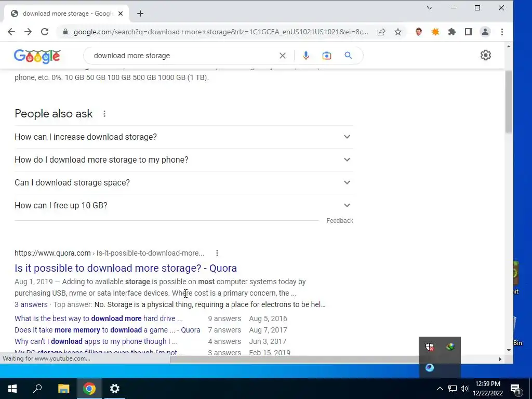Click the Google holiday logo

pyautogui.click(x=37, y=56)
